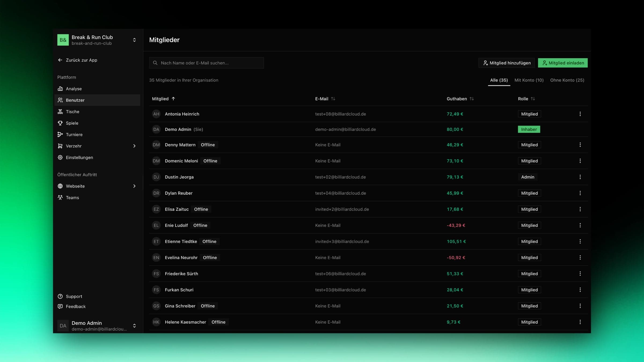This screenshot has height=362, width=644.
Task: Sort table by E-Mail column
Action: tap(325, 99)
